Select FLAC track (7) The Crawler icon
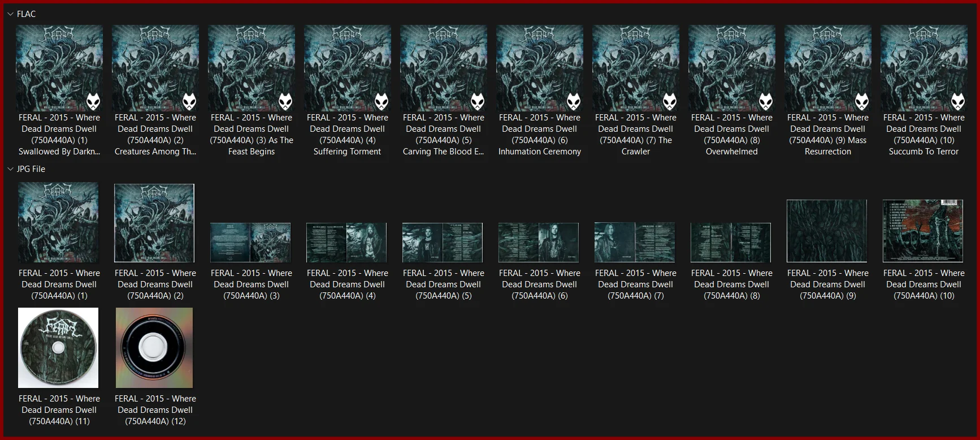 [636, 68]
